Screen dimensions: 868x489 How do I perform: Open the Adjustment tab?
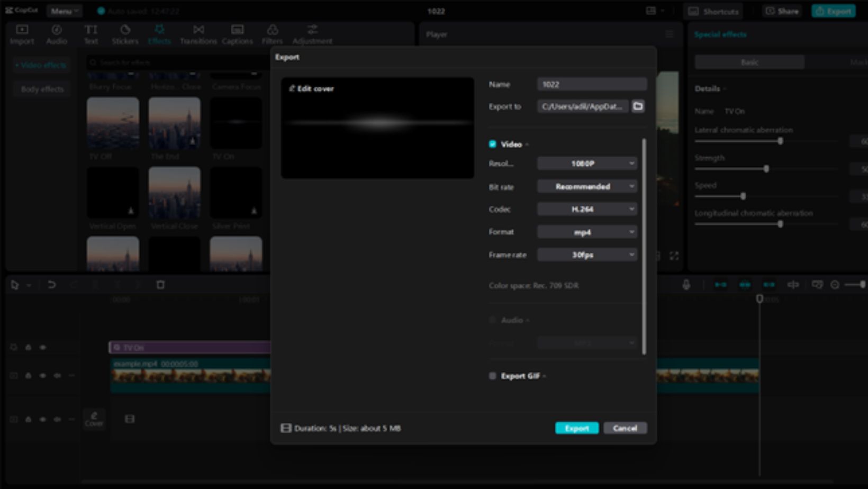click(x=312, y=34)
